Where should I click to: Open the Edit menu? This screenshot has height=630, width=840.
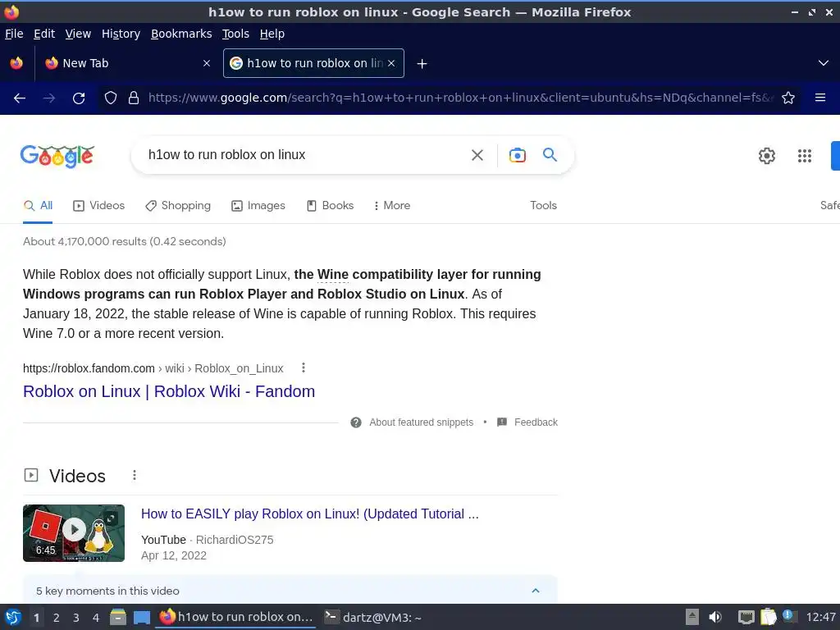click(44, 34)
